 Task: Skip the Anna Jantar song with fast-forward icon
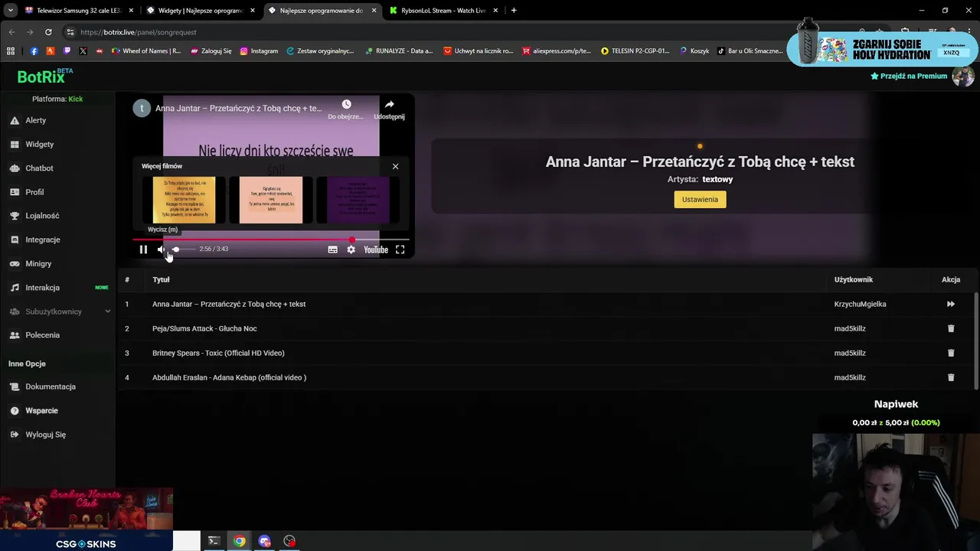tap(951, 304)
